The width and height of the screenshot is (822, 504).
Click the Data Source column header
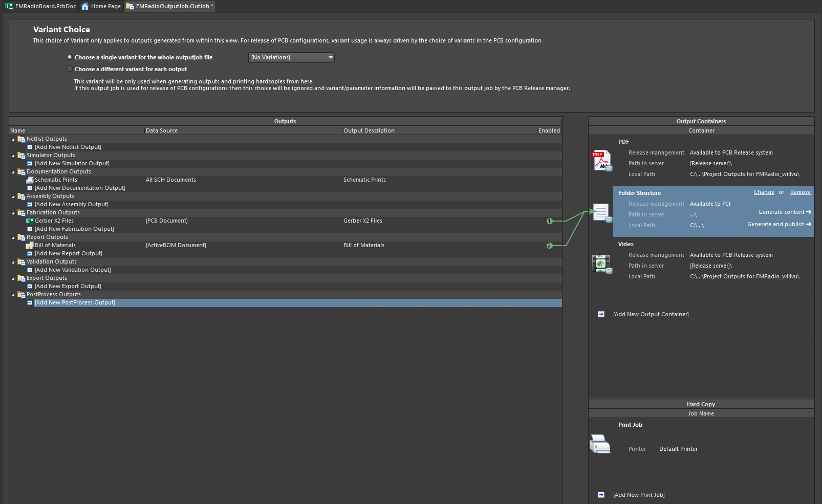coord(243,130)
